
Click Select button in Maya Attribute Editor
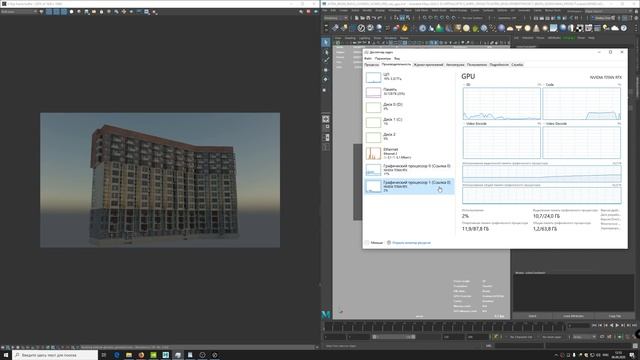pyautogui.click(x=532, y=316)
